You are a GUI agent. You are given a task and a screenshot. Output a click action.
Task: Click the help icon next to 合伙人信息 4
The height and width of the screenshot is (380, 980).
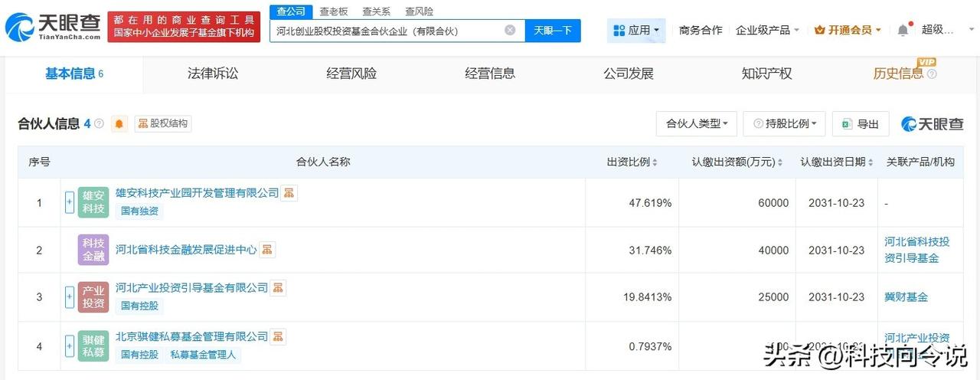[x=100, y=123]
